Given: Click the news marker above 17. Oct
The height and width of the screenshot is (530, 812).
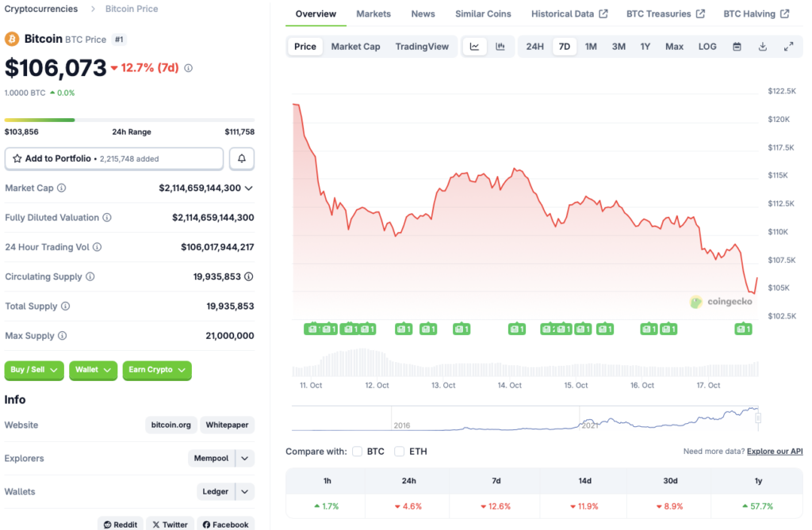Looking at the screenshot, I should pyautogui.click(x=743, y=329).
